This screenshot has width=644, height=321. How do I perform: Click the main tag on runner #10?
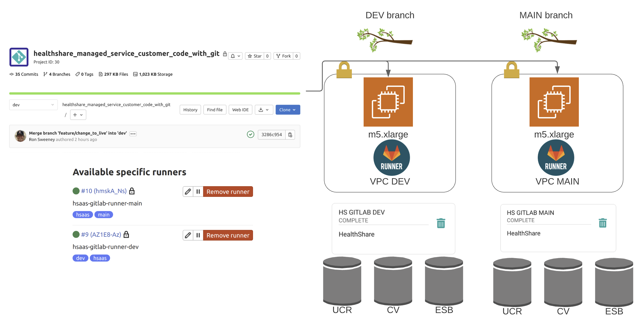click(104, 215)
